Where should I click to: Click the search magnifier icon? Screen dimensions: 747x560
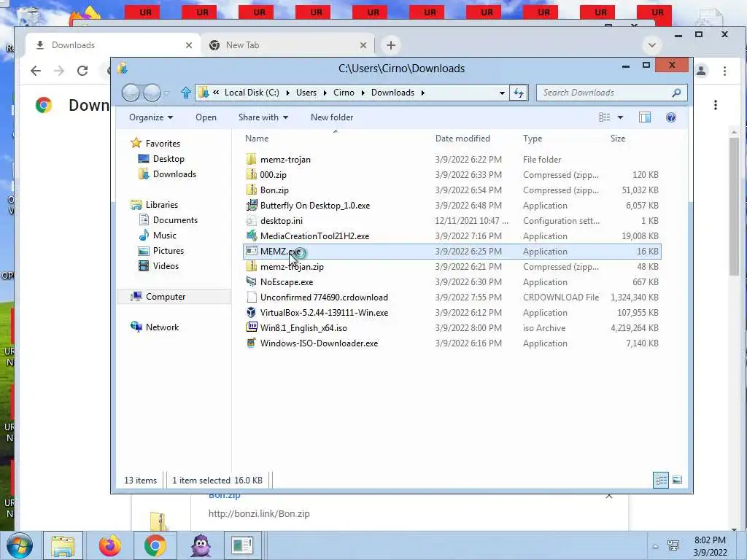coord(676,93)
